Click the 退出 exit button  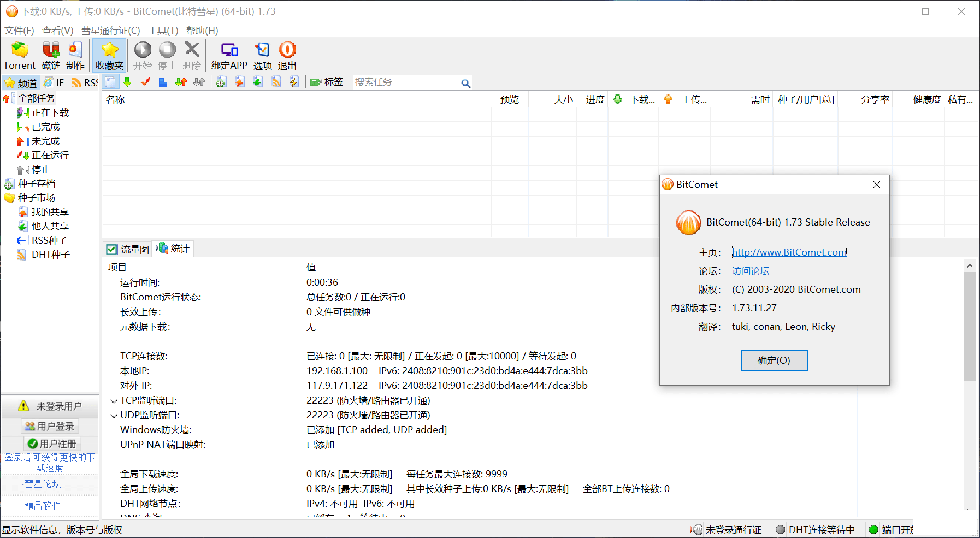pos(287,56)
